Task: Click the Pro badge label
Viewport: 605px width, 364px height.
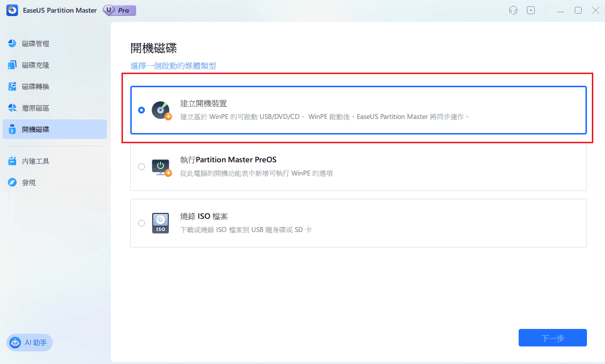Action: coord(119,10)
